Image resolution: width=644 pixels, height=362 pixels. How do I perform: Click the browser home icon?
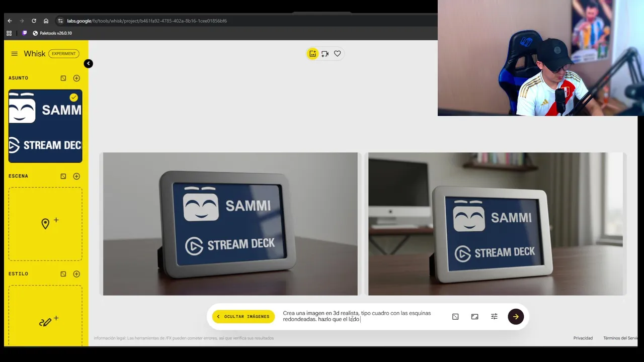(x=46, y=21)
